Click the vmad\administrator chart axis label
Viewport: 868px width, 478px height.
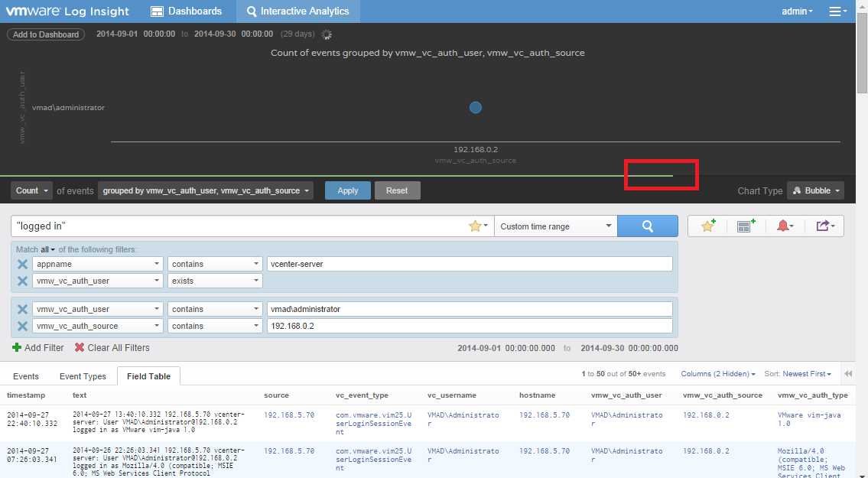pyautogui.click(x=68, y=107)
